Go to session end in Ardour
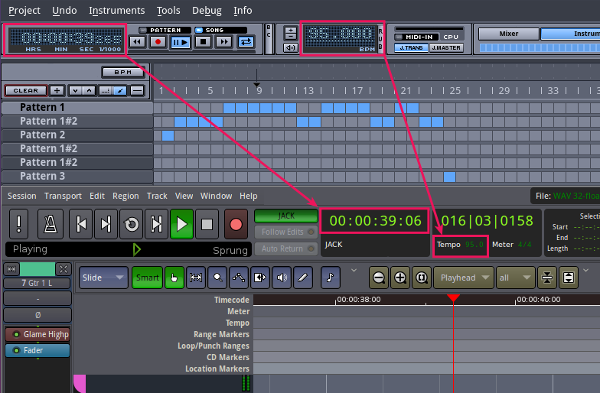This screenshot has height=393, width=600. pos(106,224)
